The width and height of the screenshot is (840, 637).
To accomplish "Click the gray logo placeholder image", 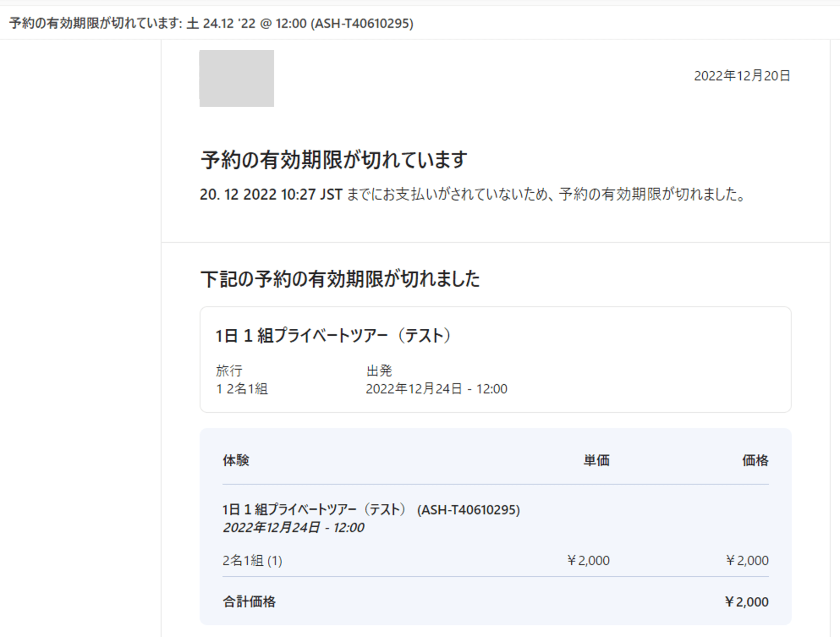I will 237,78.
